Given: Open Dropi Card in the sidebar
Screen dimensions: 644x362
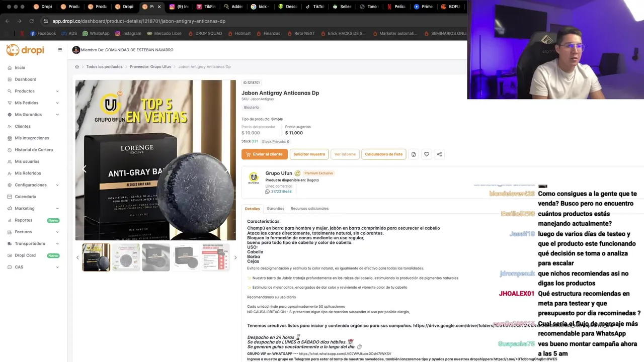Looking at the screenshot, I should point(25,255).
